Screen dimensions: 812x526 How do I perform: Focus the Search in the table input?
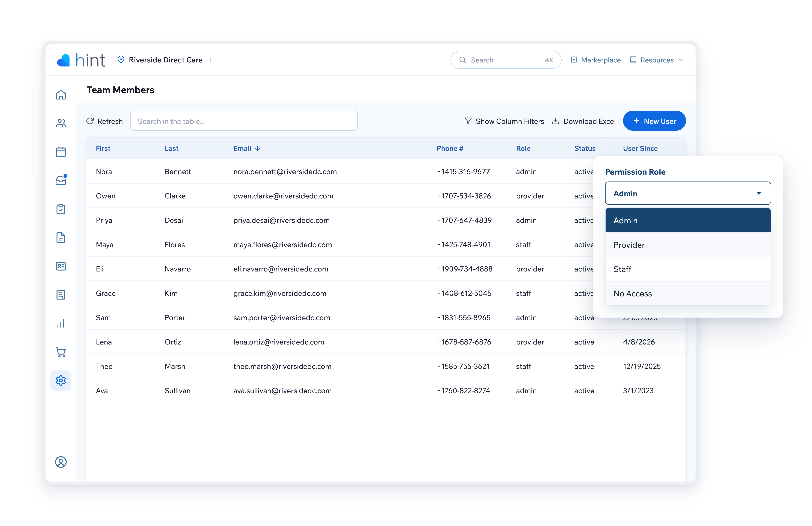pyautogui.click(x=244, y=121)
